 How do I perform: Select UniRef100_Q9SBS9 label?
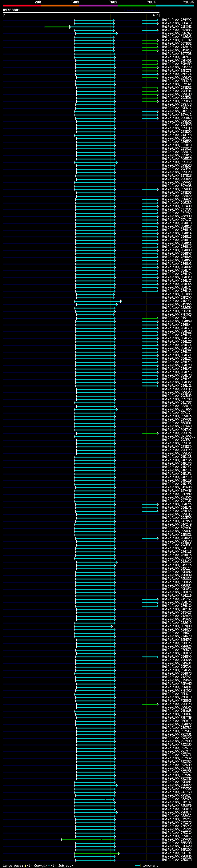(177, 101)
